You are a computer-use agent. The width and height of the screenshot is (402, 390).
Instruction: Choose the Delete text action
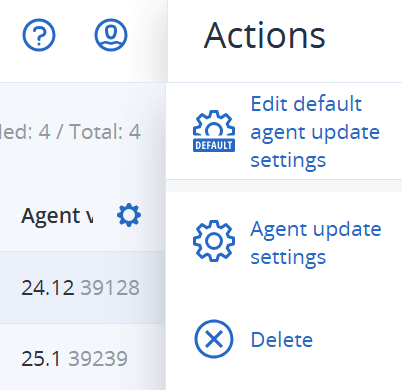pos(282,340)
